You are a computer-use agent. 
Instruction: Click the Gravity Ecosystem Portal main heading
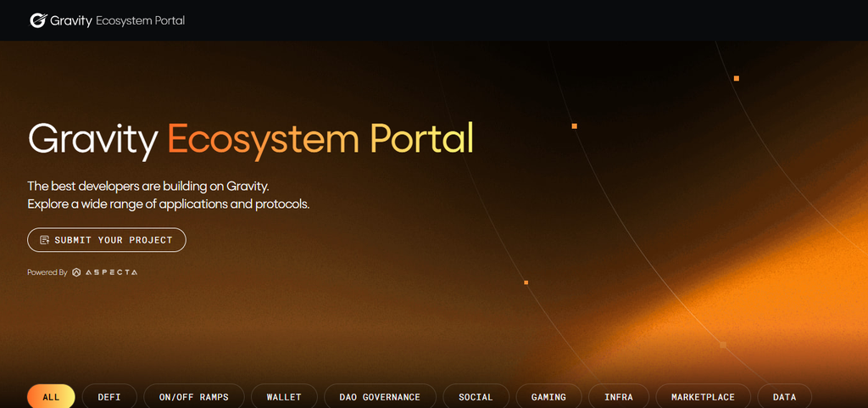click(x=251, y=139)
